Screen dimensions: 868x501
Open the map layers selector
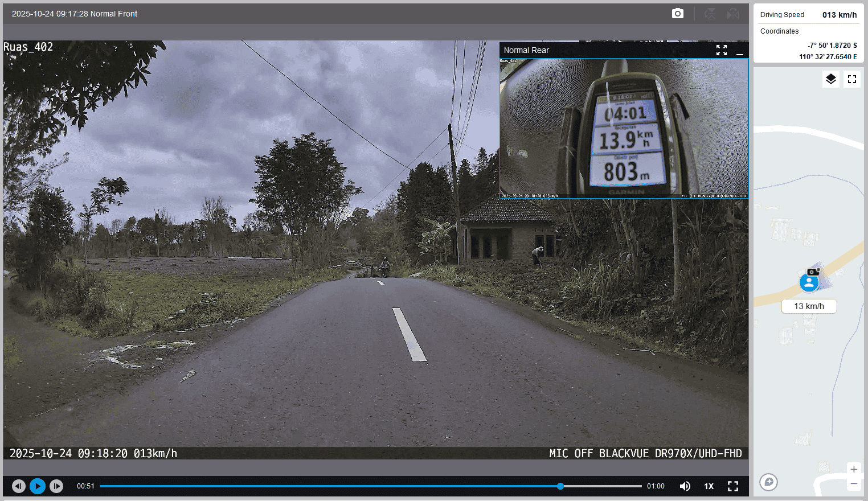coord(831,79)
